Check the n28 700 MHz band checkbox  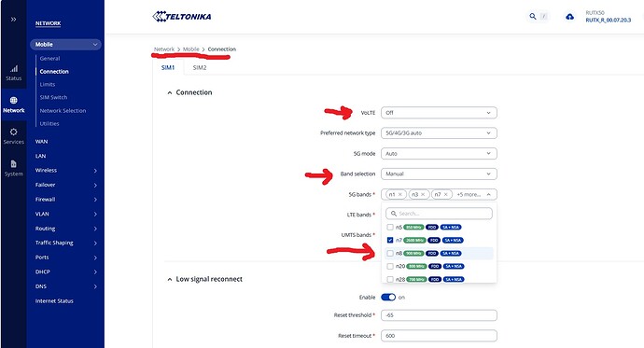[x=390, y=279]
